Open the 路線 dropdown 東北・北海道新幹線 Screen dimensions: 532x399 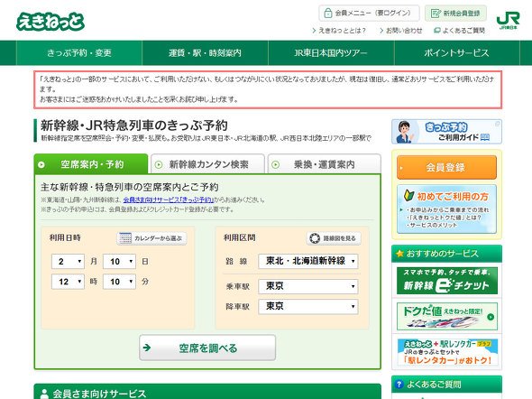308,261
